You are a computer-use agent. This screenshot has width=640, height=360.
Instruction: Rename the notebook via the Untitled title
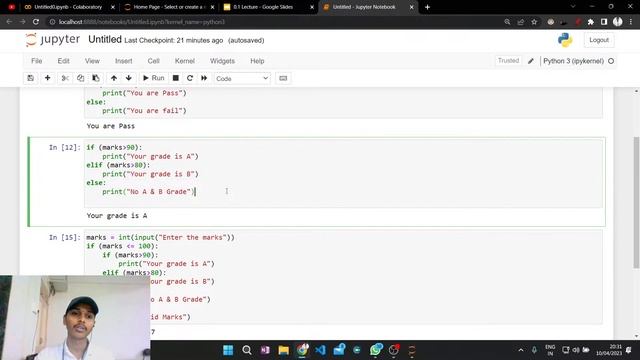105,40
